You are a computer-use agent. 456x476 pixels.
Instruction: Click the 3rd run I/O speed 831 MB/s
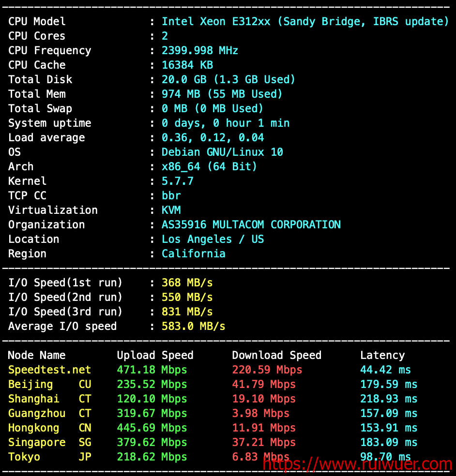tap(187, 312)
